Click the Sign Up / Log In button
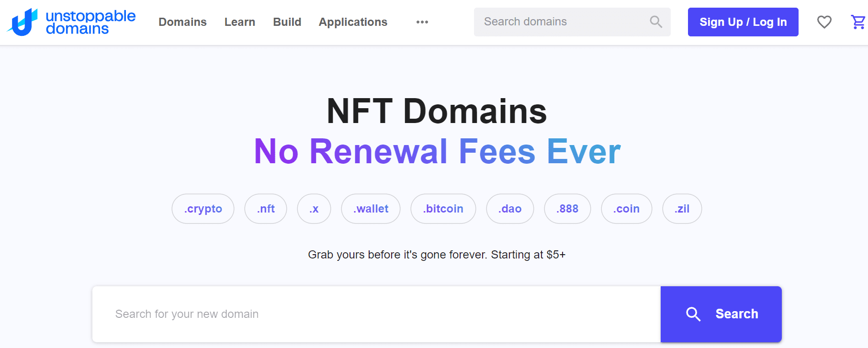Viewport: 868px width, 348px height. (x=743, y=22)
